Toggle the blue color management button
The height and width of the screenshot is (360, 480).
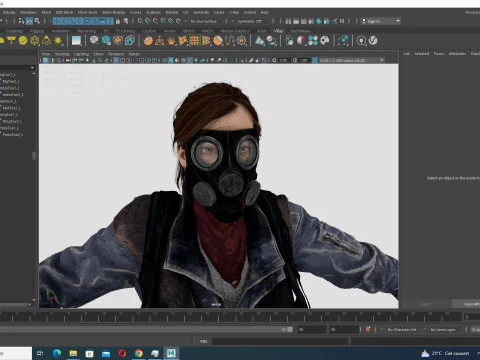tap(315, 60)
